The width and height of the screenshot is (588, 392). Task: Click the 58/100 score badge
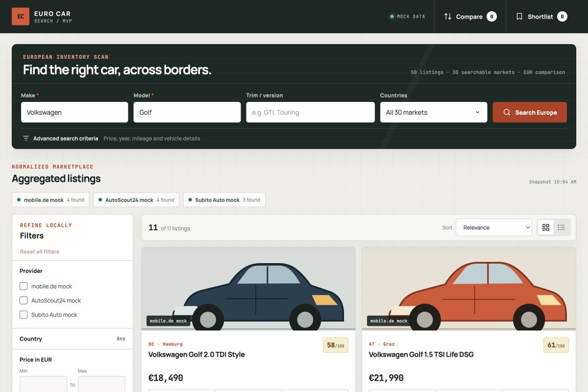(336, 345)
